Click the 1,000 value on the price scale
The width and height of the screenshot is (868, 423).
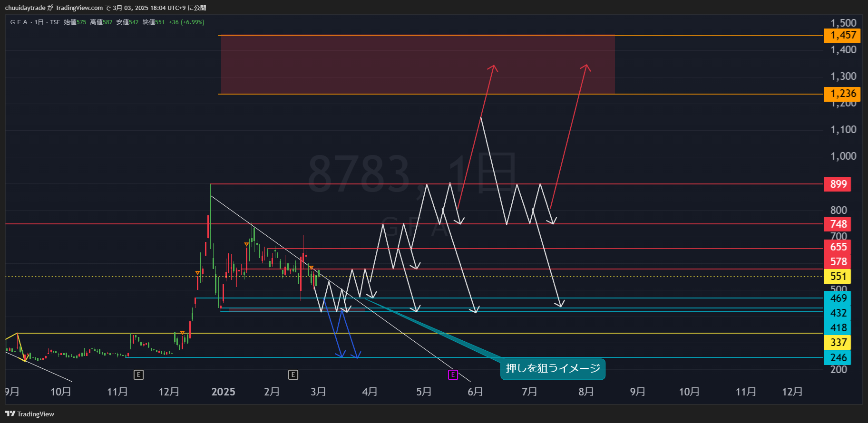pos(843,156)
